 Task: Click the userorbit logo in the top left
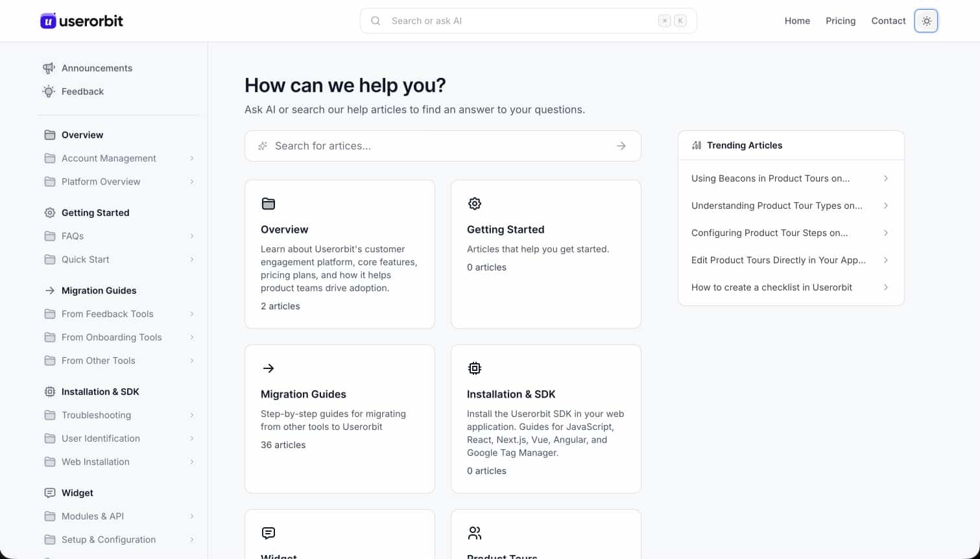click(81, 20)
